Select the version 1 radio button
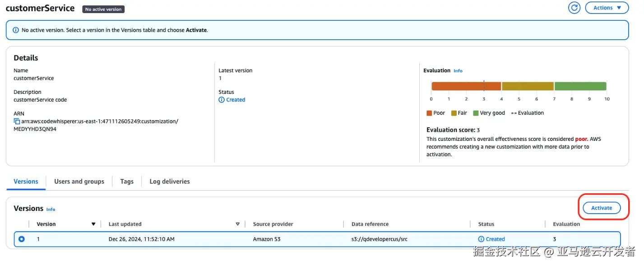Image resolution: width=644 pixels, height=266 pixels. (21, 239)
